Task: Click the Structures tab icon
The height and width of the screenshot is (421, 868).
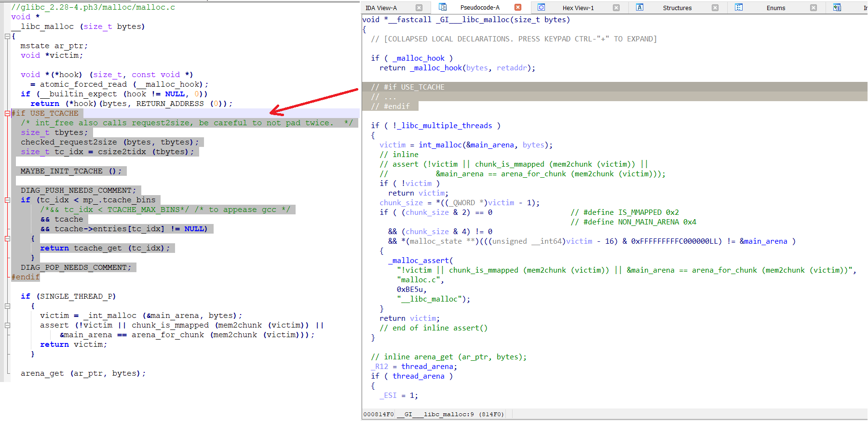Action: tap(640, 7)
